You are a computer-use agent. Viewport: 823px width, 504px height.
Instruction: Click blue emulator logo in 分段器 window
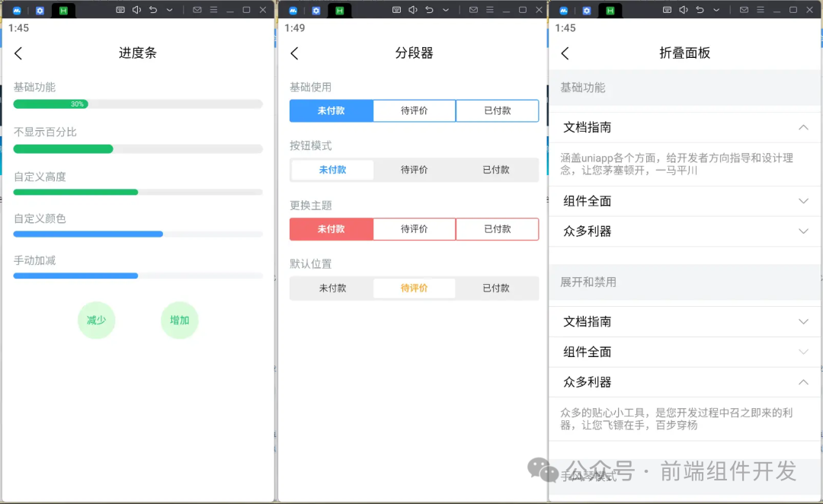293,11
